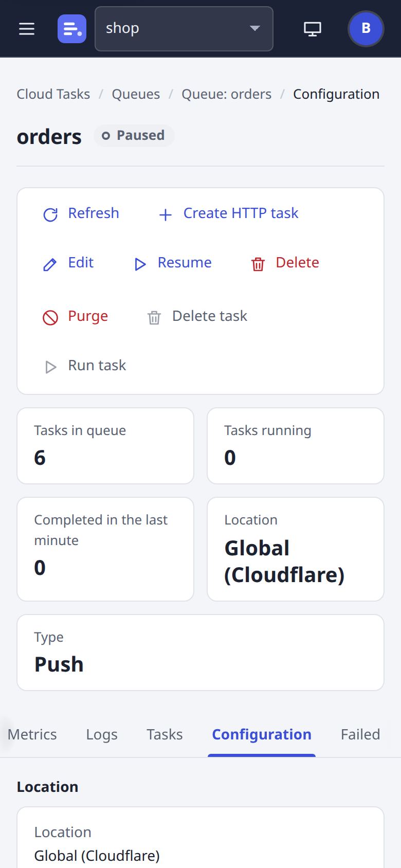Click the app logo icon
The height and width of the screenshot is (868, 401).
tap(72, 29)
